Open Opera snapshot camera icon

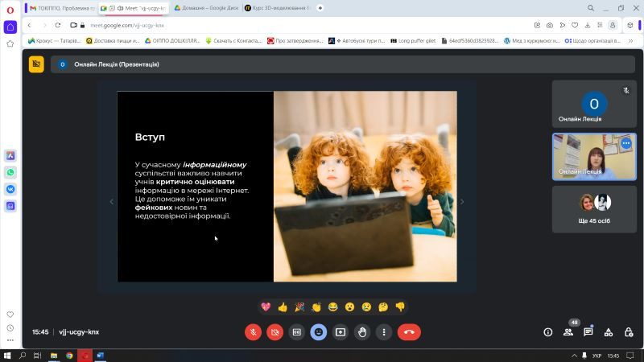tap(550, 26)
